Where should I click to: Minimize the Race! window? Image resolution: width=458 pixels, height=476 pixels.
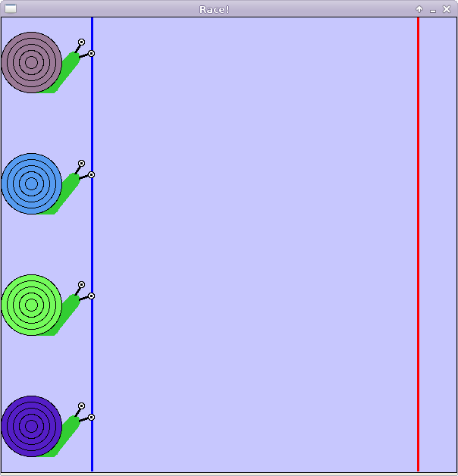(x=433, y=9)
